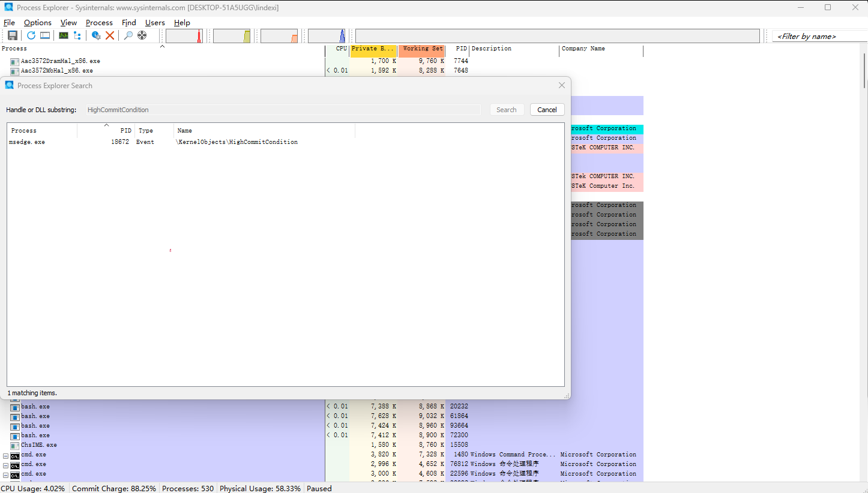This screenshot has width=868, height=493.
Task: Click the Find Handle magnifier icon
Action: [x=128, y=35]
